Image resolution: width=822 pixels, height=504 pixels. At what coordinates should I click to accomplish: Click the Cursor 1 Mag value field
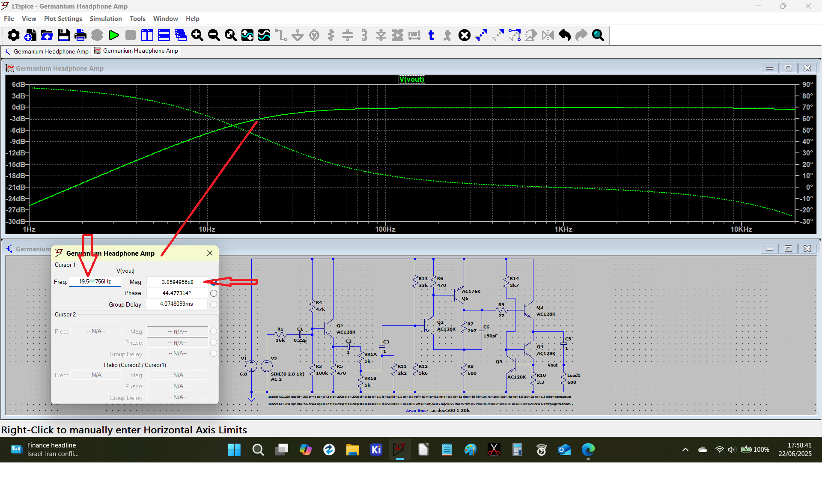click(176, 282)
